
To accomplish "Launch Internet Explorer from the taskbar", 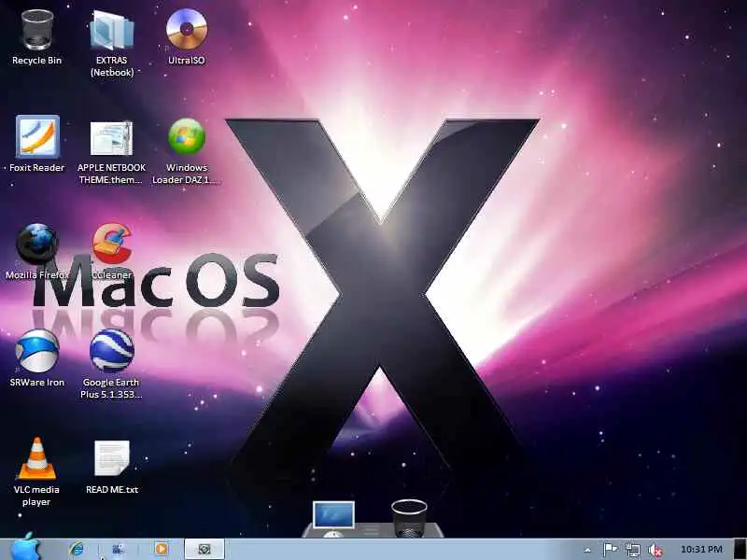I will click(77, 549).
